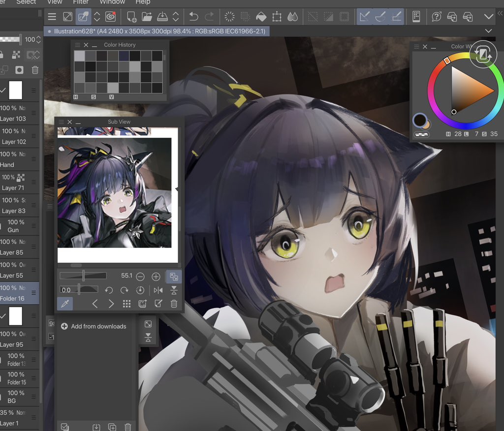
Task: Flip Sub View image vertically
Action: (174, 290)
